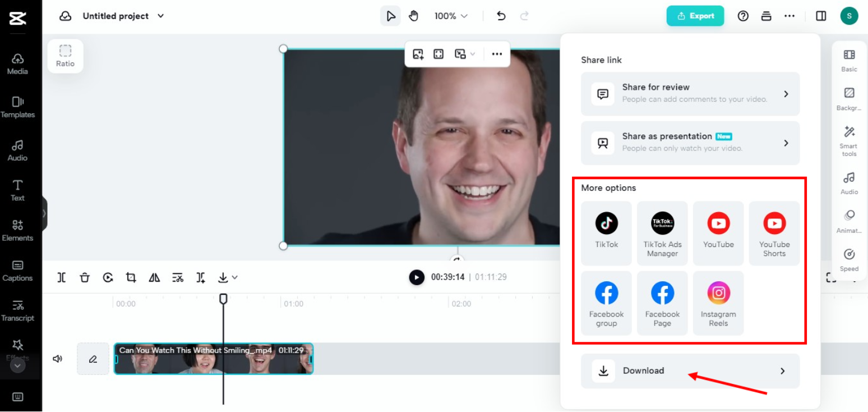The height and width of the screenshot is (412, 868).
Task: Toggle the side panel layout icon
Action: [821, 16]
